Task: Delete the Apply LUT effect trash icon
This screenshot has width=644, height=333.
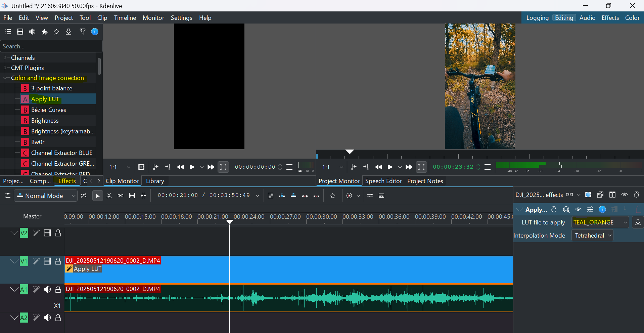Action: [639, 210]
